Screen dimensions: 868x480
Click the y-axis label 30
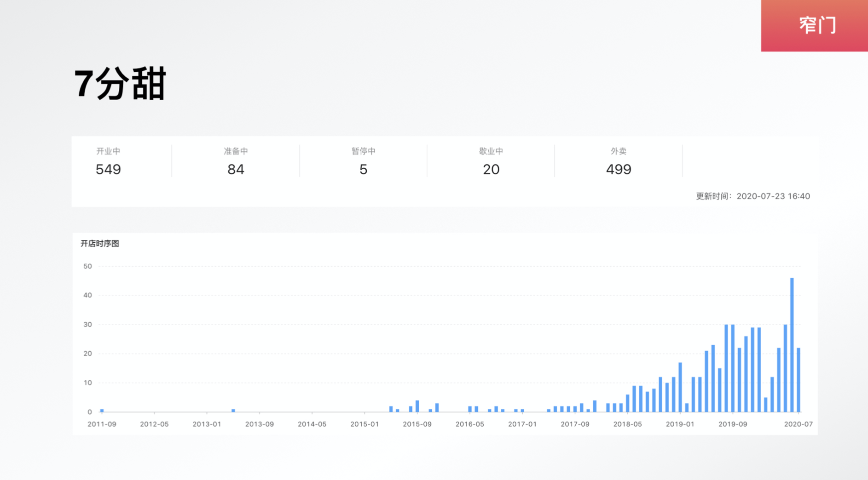pos(87,325)
